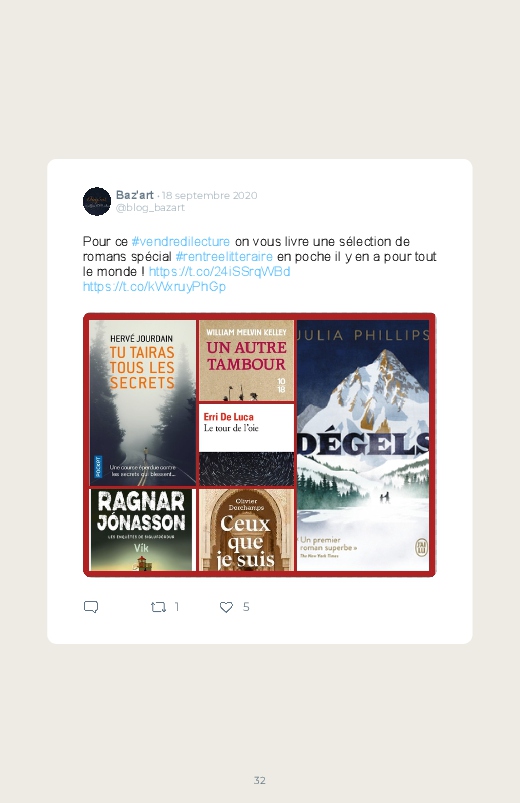This screenshot has height=803, width=520.
Task: Click the like count number 5
Action: (246, 607)
